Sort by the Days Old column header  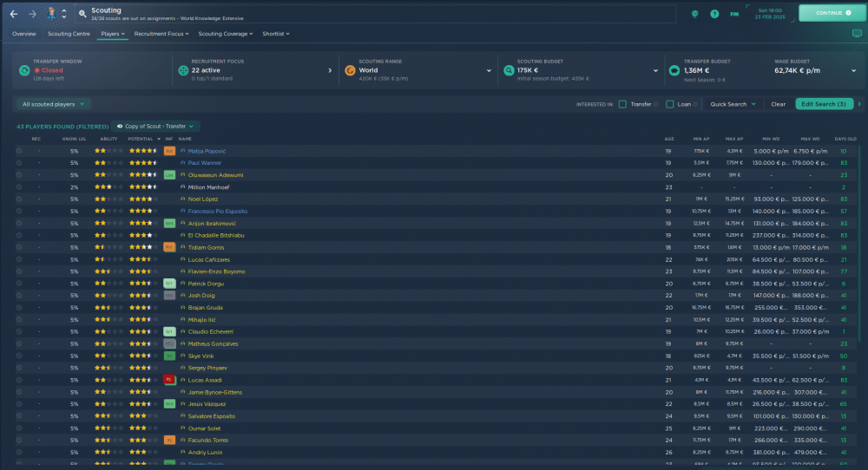845,139
